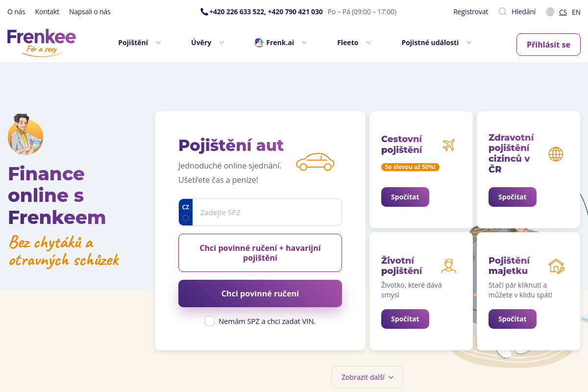Click the airplane travel insurance icon

pos(448,145)
